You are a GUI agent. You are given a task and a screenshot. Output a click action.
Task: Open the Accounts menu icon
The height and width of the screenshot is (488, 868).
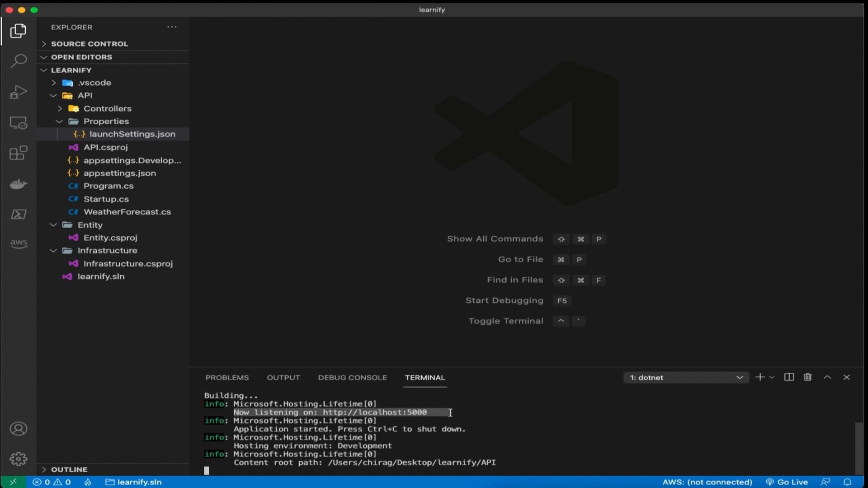pyautogui.click(x=18, y=429)
